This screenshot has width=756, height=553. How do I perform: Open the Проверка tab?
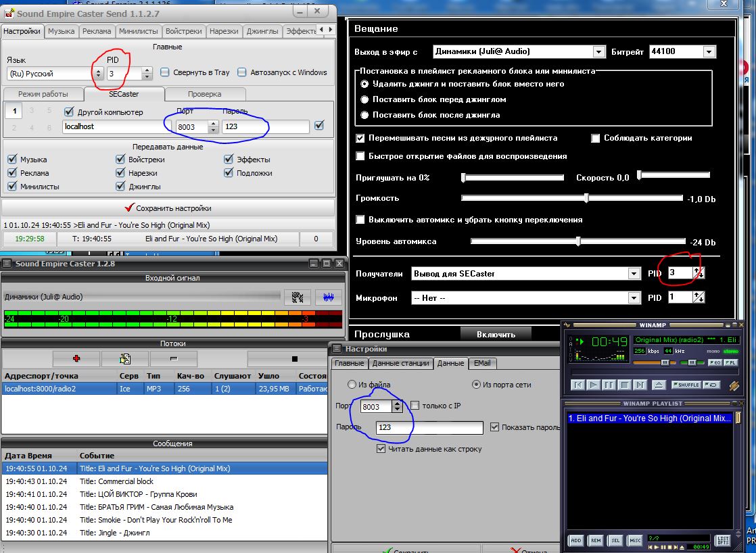pos(204,94)
